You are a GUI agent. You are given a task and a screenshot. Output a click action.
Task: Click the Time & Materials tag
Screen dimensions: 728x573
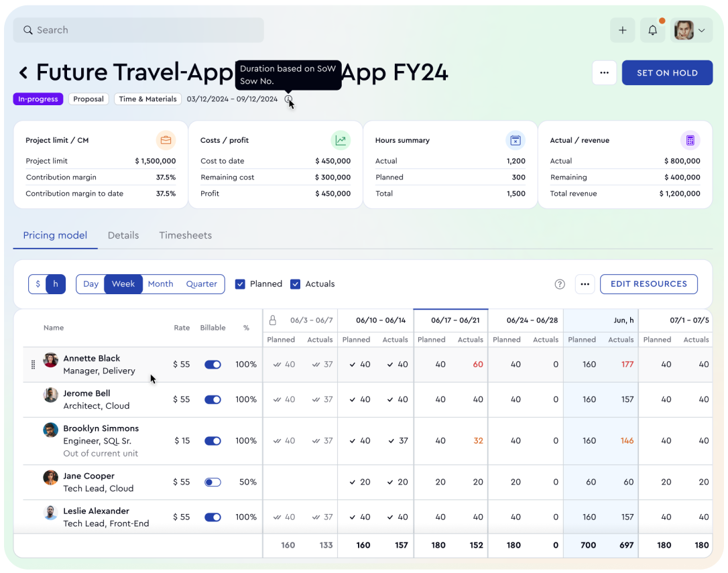click(x=147, y=99)
